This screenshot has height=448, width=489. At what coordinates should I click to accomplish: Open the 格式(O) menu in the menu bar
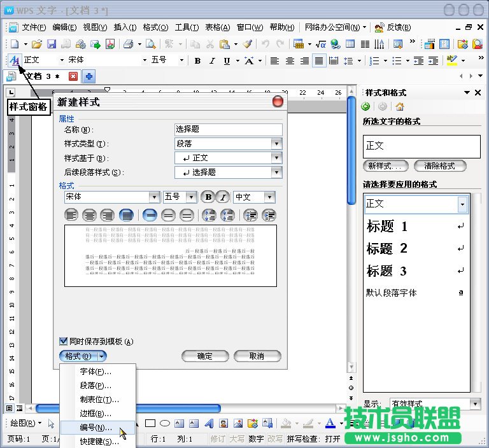[x=155, y=27]
